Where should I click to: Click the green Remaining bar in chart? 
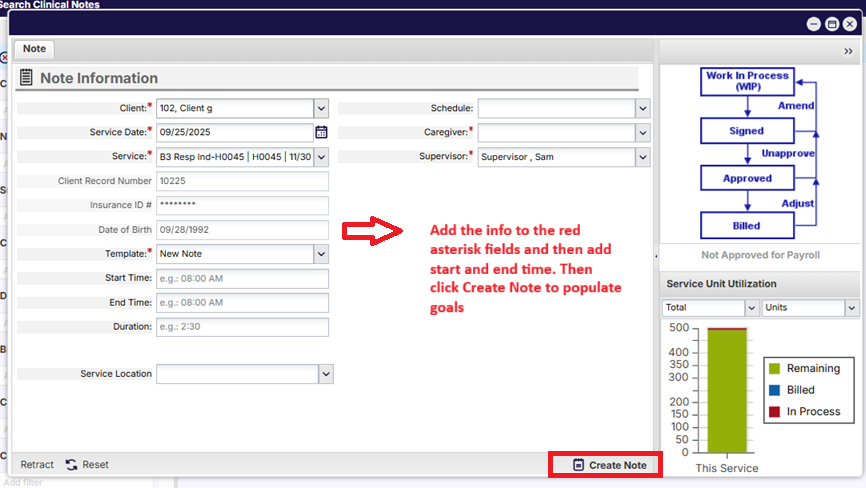tap(727, 391)
